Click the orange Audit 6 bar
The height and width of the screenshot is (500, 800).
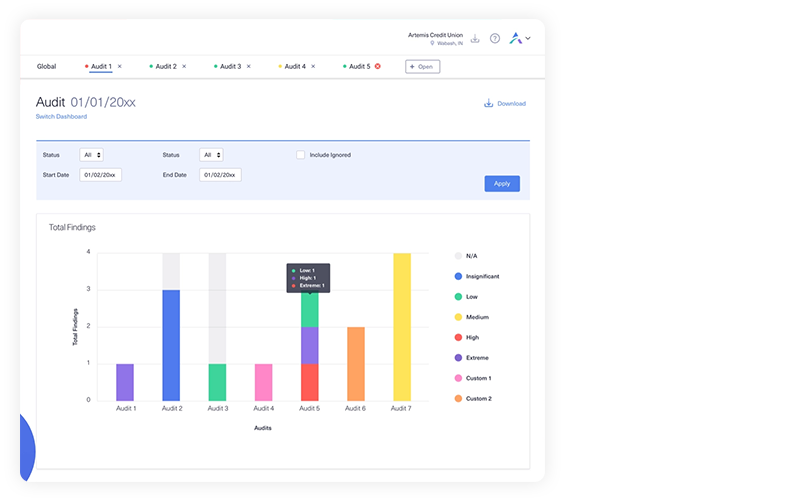(x=356, y=364)
